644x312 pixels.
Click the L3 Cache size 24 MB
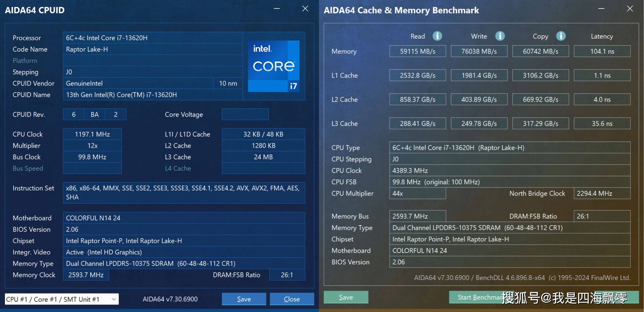(x=263, y=157)
